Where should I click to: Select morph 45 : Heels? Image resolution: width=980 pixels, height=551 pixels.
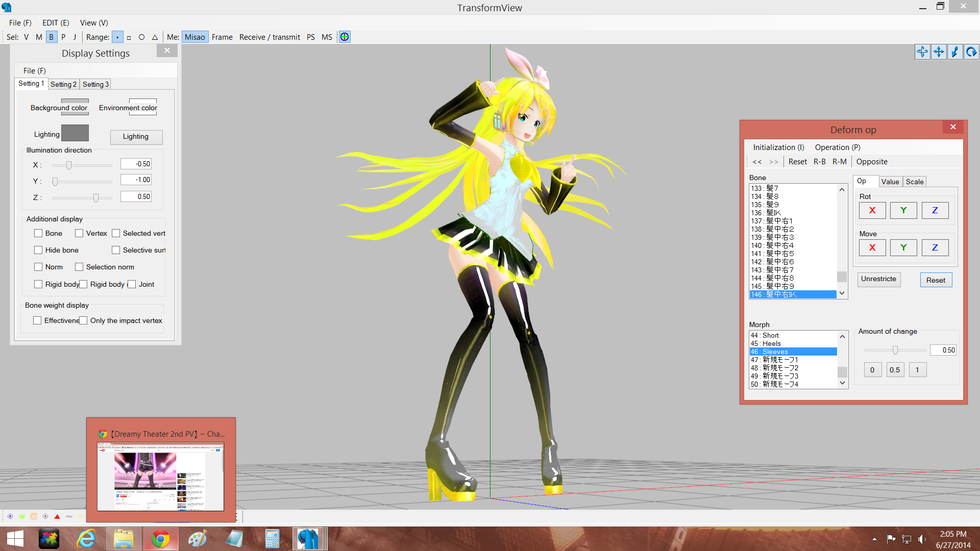pyautogui.click(x=793, y=343)
